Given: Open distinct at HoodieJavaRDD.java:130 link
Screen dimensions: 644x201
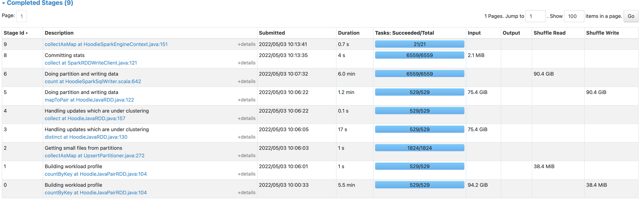Looking at the screenshot, I should click(x=86, y=137).
